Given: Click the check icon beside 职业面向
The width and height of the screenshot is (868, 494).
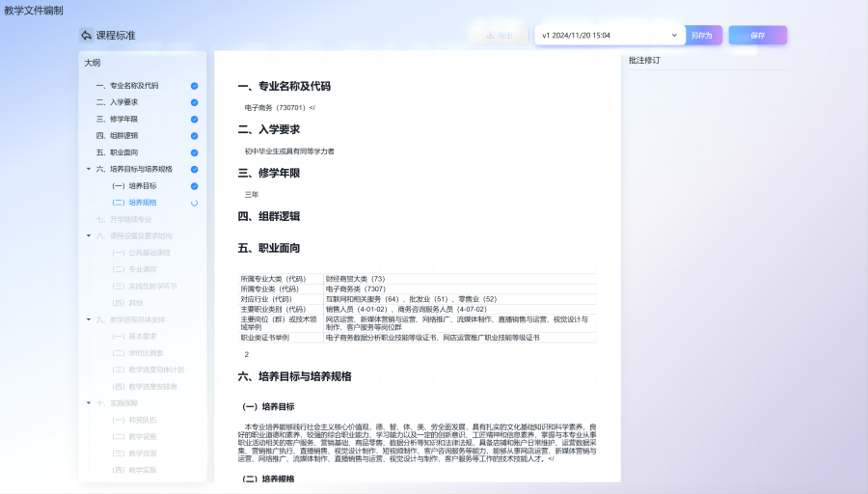Looking at the screenshot, I should coord(194,152).
